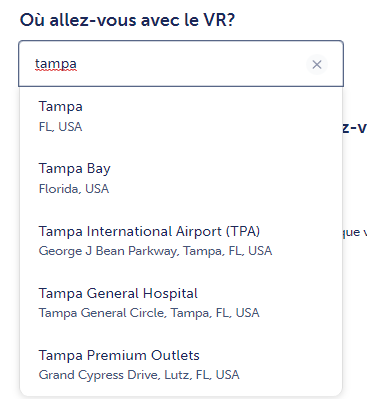Focus the destination search box containing tampa
This screenshot has height=399, width=367.
[181, 64]
